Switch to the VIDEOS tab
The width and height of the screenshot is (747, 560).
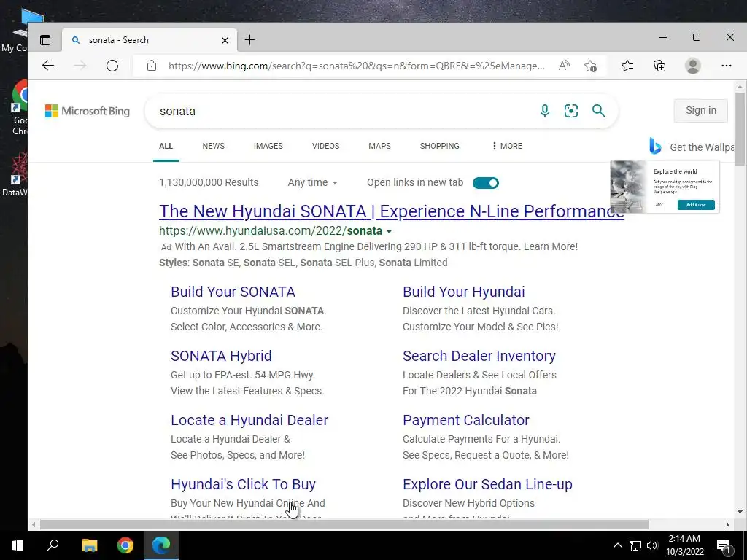[x=326, y=146]
